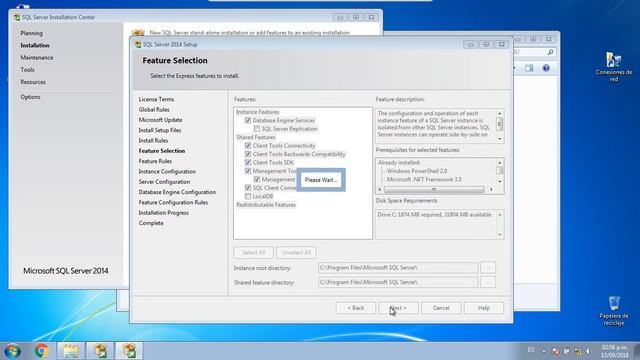
Task: Click the SQL Server 2014 Setup title icon
Action: [138, 44]
